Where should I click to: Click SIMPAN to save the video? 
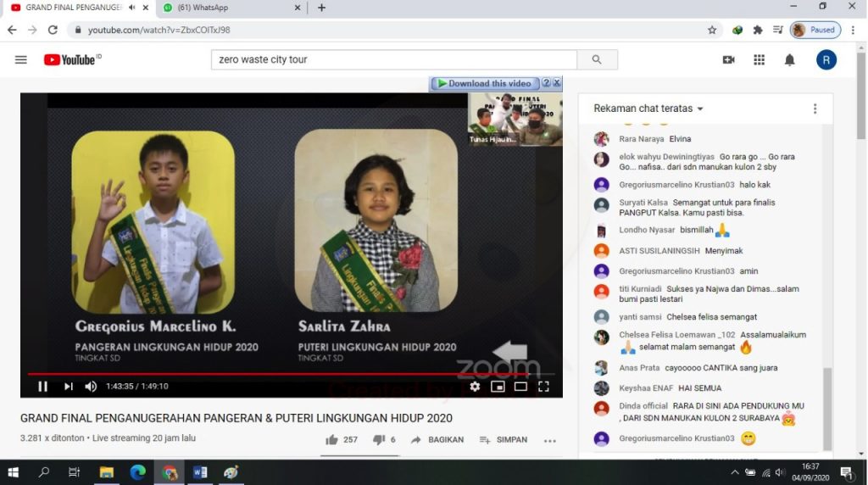click(504, 440)
